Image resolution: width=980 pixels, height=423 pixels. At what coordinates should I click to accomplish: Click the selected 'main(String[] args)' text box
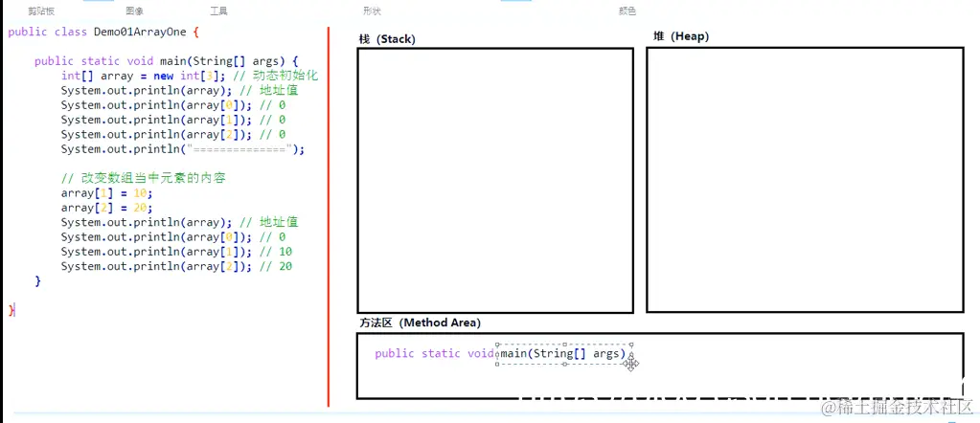[563, 354]
